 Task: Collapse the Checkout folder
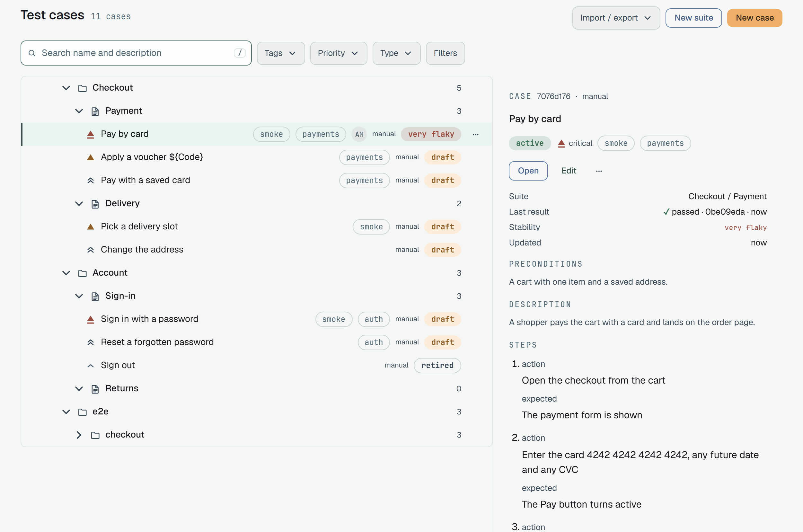pos(66,88)
